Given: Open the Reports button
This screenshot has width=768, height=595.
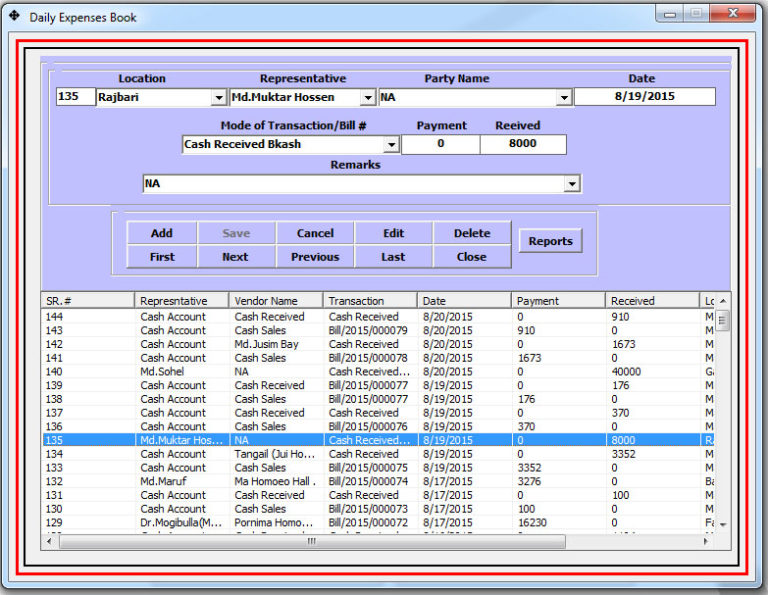Looking at the screenshot, I should tap(550, 241).
